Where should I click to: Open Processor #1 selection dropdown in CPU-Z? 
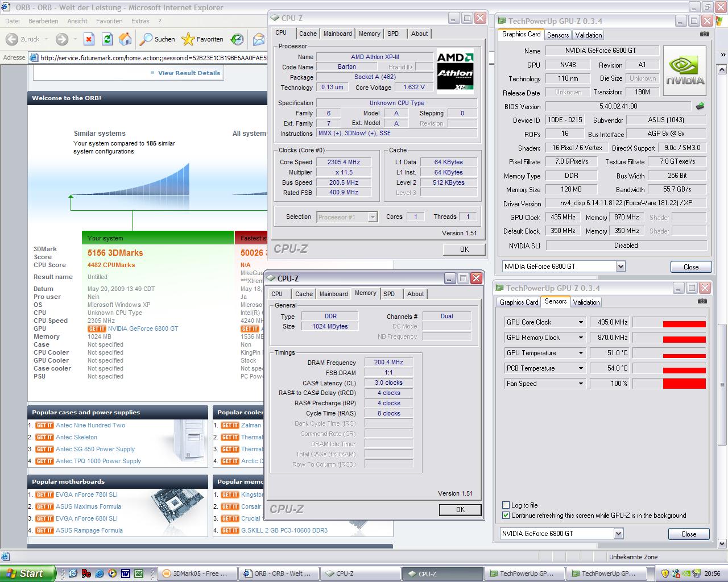point(373,217)
